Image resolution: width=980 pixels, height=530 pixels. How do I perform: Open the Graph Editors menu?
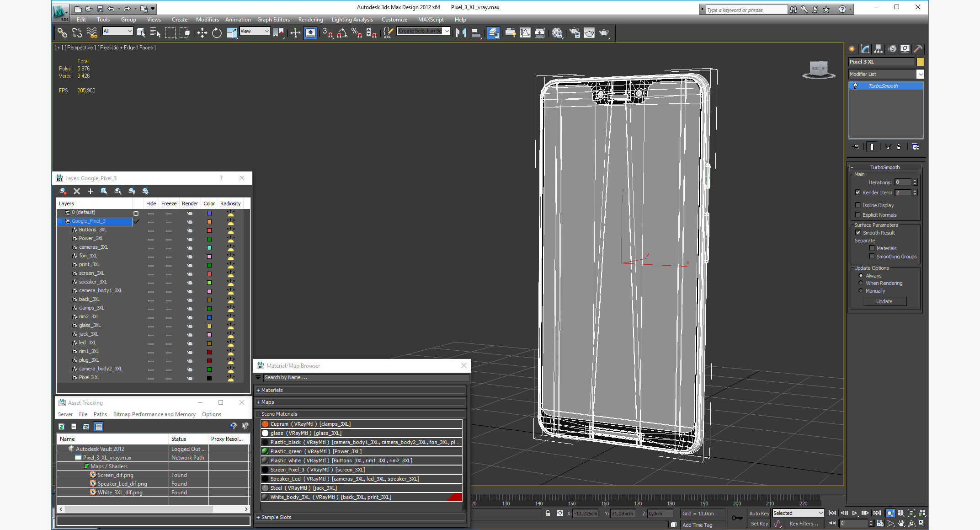click(x=273, y=20)
